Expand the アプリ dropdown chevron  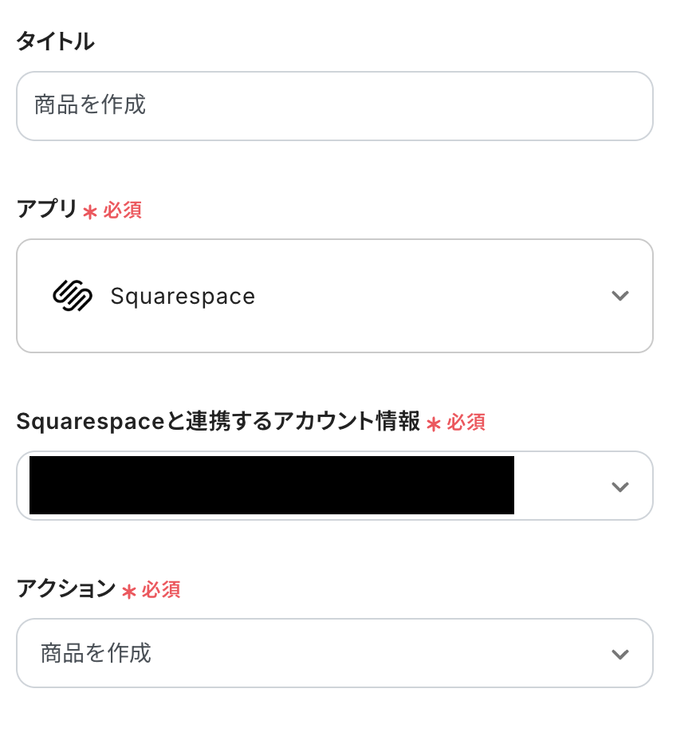(x=619, y=296)
